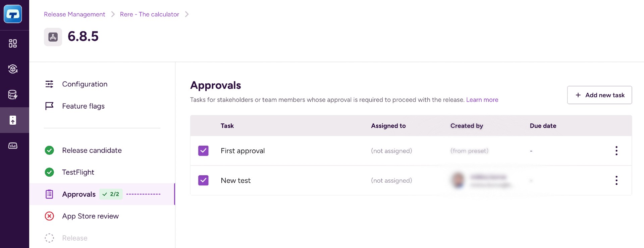
Task: Click the App Store icon beside version 6.8.5
Action: [x=53, y=37]
